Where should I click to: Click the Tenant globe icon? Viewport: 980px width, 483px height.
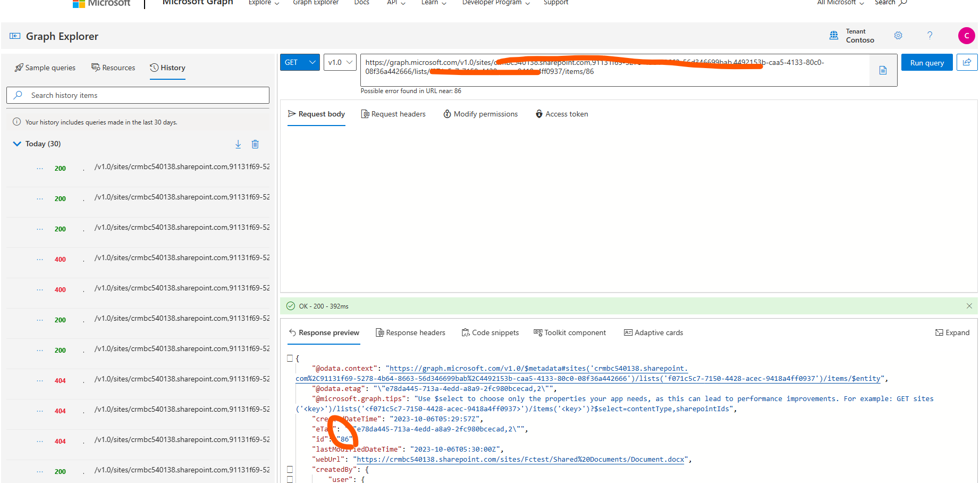pos(833,35)
